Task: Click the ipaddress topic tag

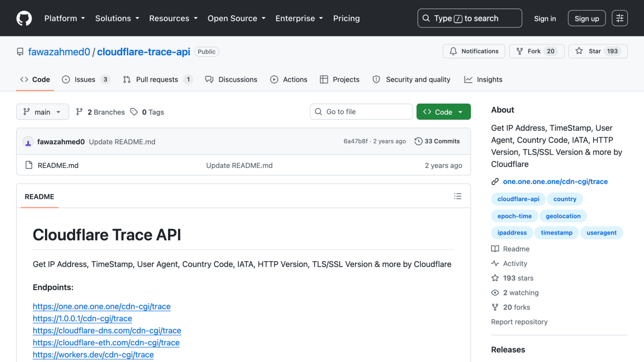Action: pos(512,233)
